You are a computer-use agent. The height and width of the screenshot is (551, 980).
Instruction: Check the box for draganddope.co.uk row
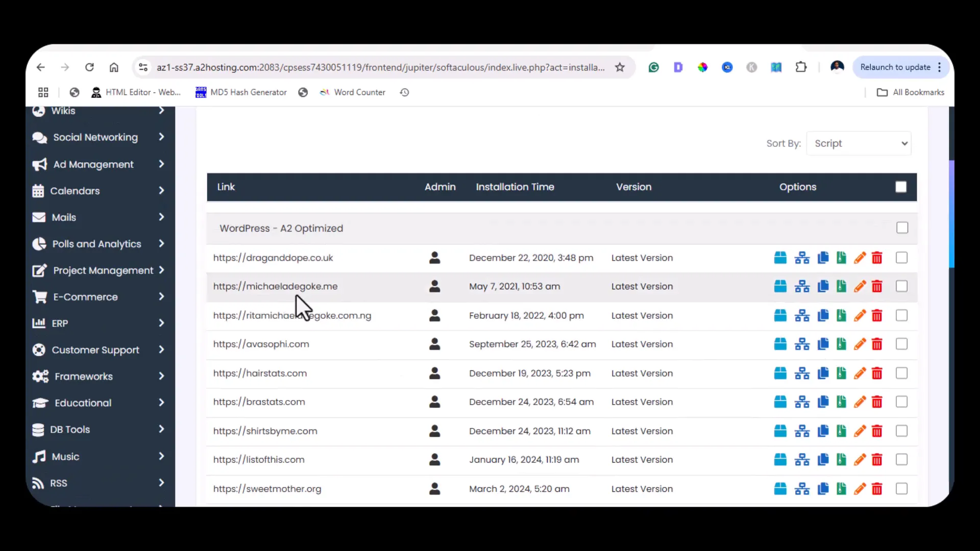[902, 258]
